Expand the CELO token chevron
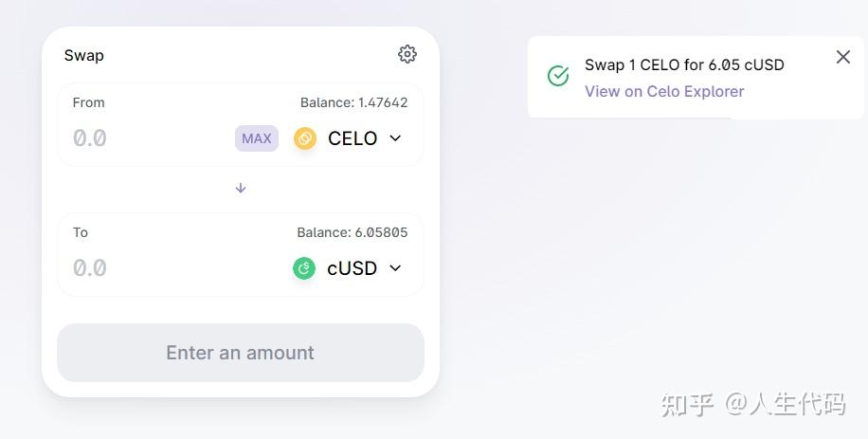 [395, 137]
